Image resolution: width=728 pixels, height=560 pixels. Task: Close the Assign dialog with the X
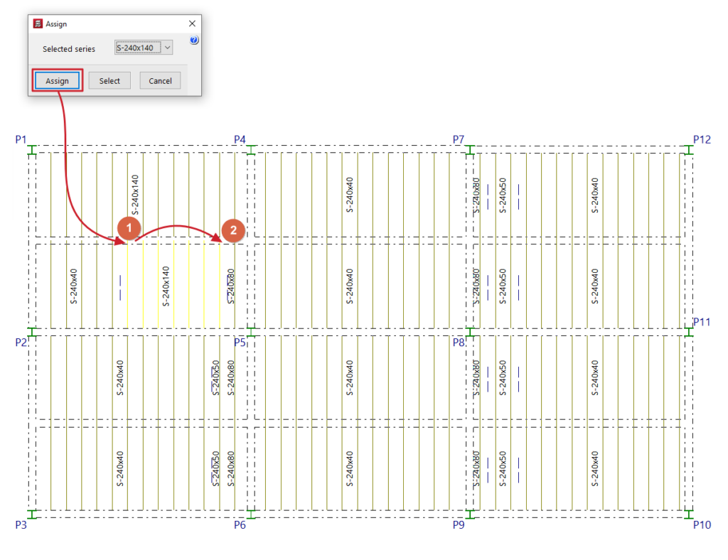pyautogui.click(x=192, y=23)
